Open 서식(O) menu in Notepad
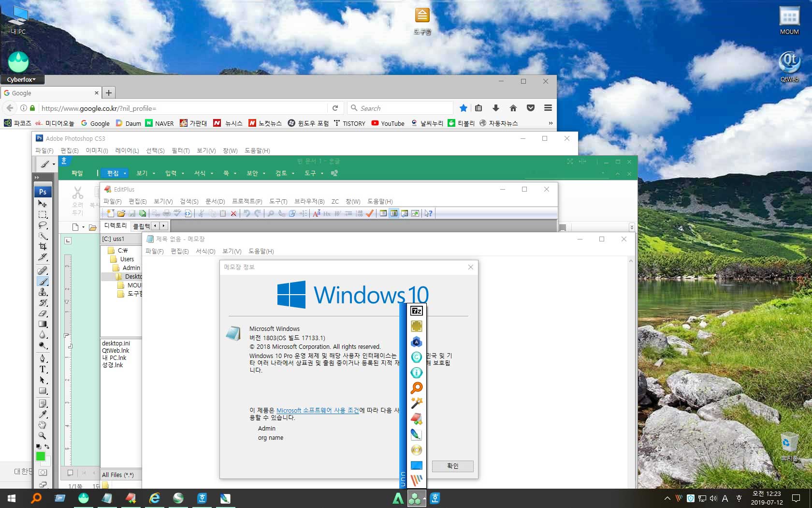This screenshot has width=812, height=508. pos(205,251)
